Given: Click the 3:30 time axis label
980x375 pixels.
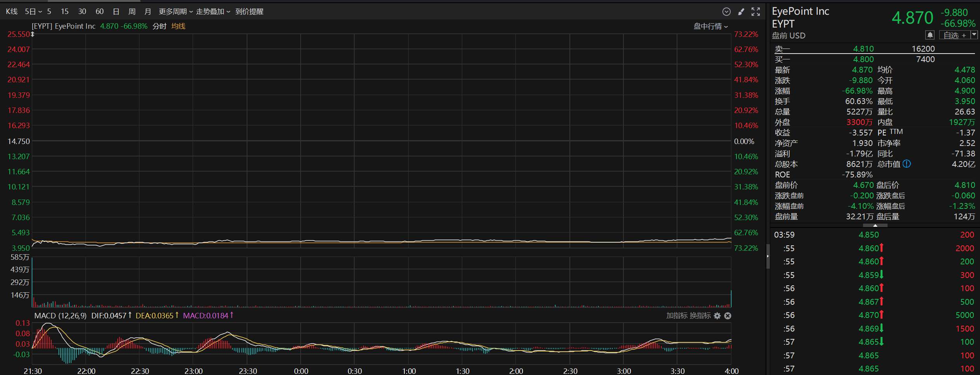Looking at the screenshot, I should click(x=677, y=371).
